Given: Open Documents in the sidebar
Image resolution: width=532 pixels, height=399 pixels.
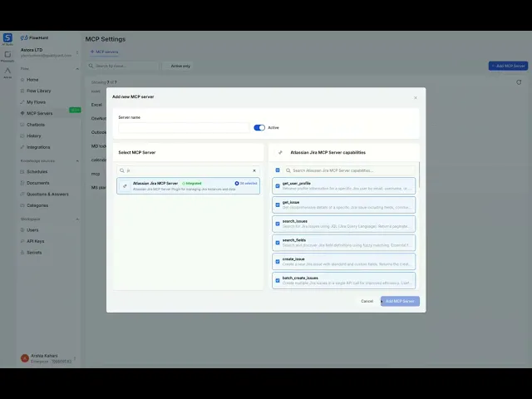Looking at the screenshot, I should (x=37, y=183).
